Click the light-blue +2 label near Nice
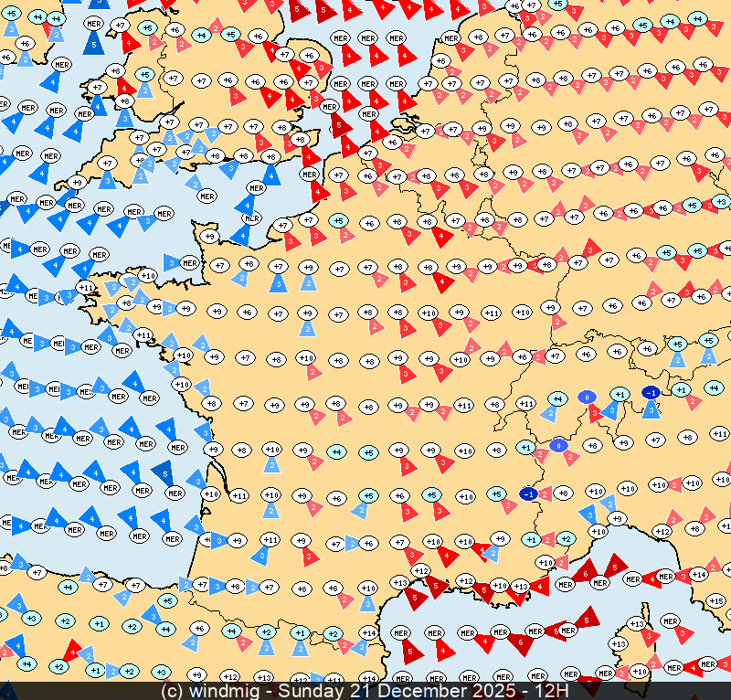Image resolution: width=731 pixels, height=700 pixels. (566, 539)
